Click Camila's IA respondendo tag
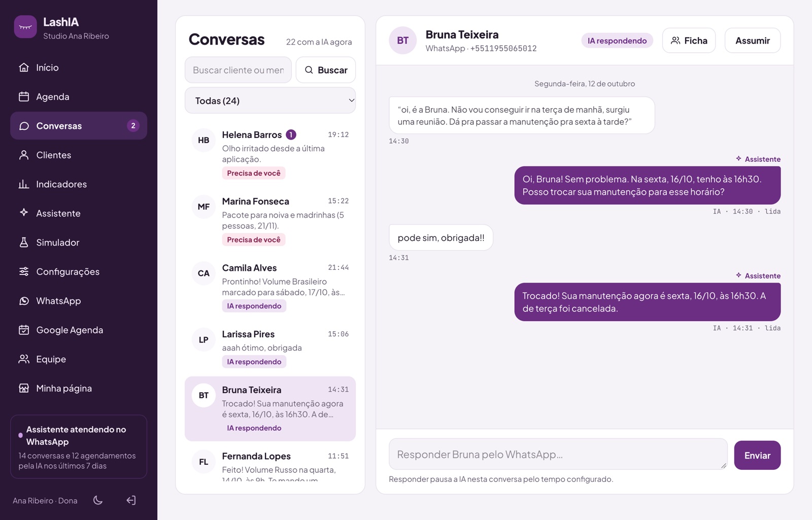 [x=254, y=306]
